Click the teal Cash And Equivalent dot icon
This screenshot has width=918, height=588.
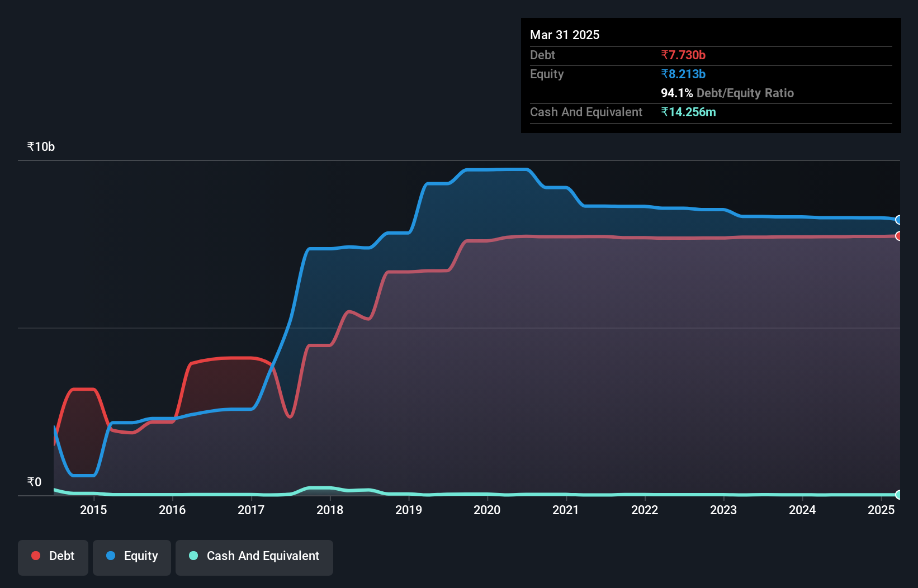coord(192,556)
